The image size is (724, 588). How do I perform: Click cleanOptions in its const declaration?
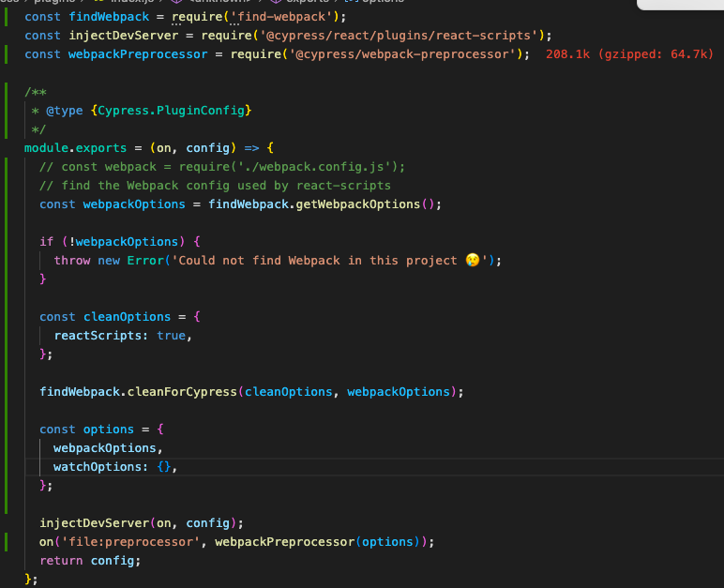(x=127, y=317)
